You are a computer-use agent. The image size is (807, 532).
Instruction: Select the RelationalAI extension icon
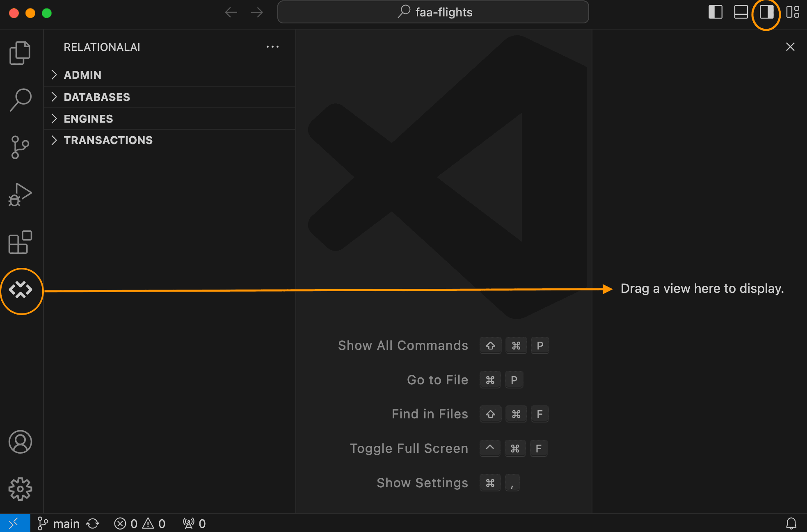pos(21,290)
